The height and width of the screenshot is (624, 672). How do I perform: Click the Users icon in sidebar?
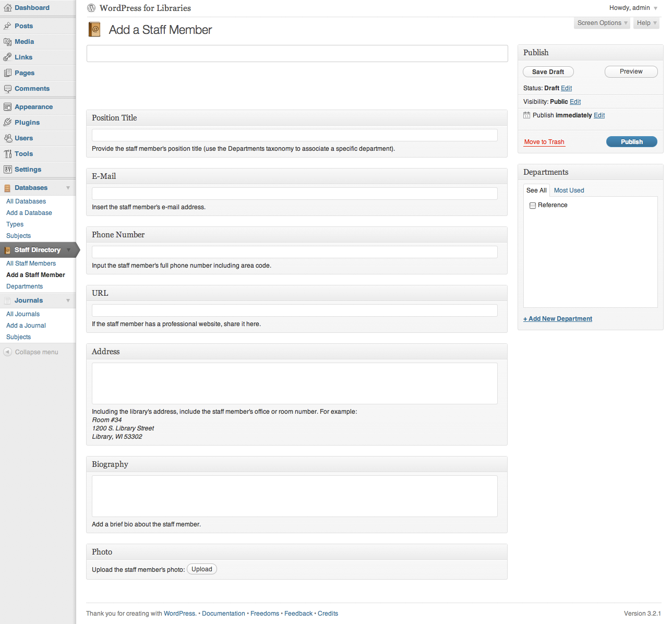click(7, 138)
